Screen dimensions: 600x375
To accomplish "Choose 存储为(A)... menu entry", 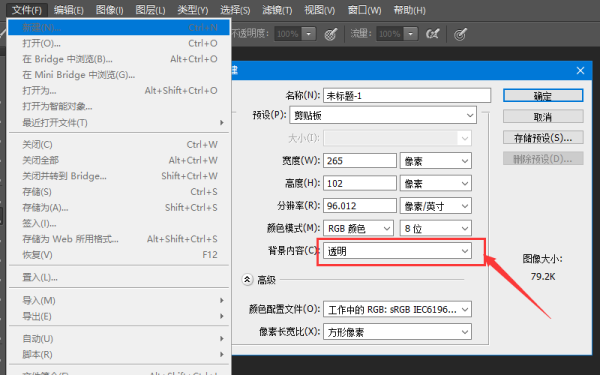I will 119,207.
